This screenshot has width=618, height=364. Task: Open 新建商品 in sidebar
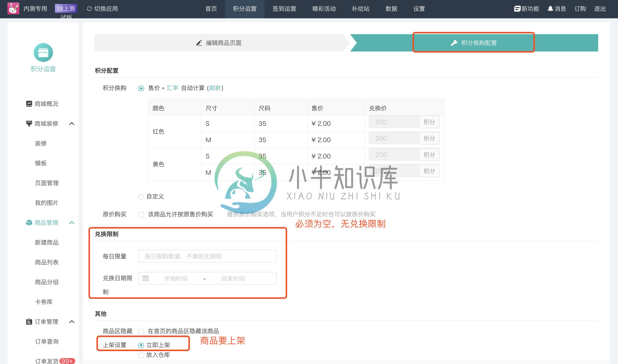(x=47, y=242)
